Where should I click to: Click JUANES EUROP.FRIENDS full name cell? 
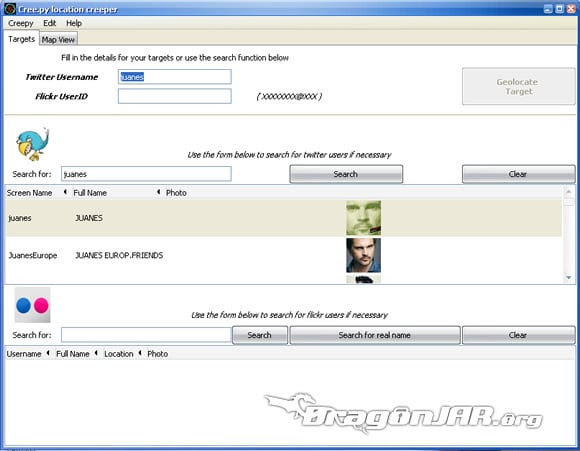(119, 255)
